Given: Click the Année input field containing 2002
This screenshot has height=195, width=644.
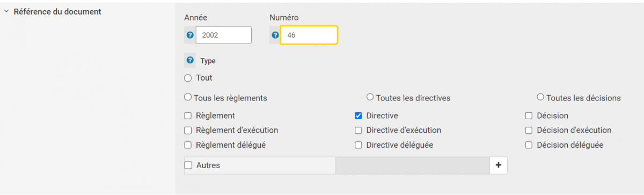Looking at the screenshot, I should (224, 35).
